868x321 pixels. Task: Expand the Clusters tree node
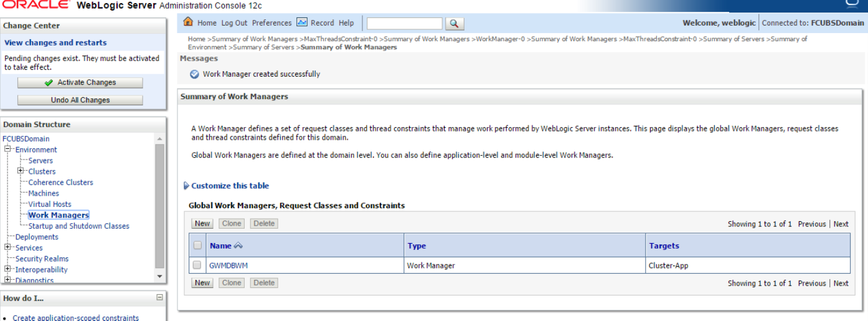point(21,171)
